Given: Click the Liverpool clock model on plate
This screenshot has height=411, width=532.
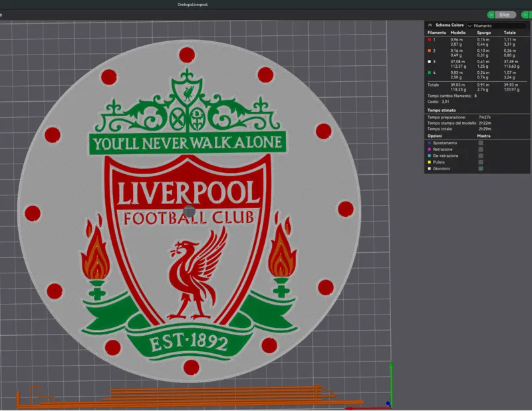Looking at the screenshot, I should tap(189, 210).
